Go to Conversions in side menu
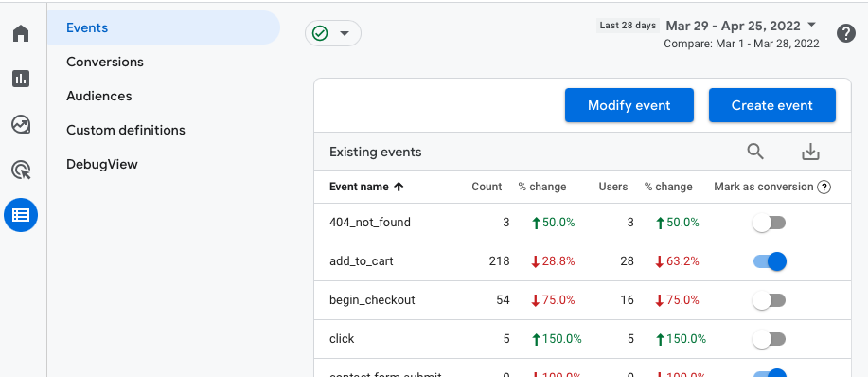 point(105,62)
